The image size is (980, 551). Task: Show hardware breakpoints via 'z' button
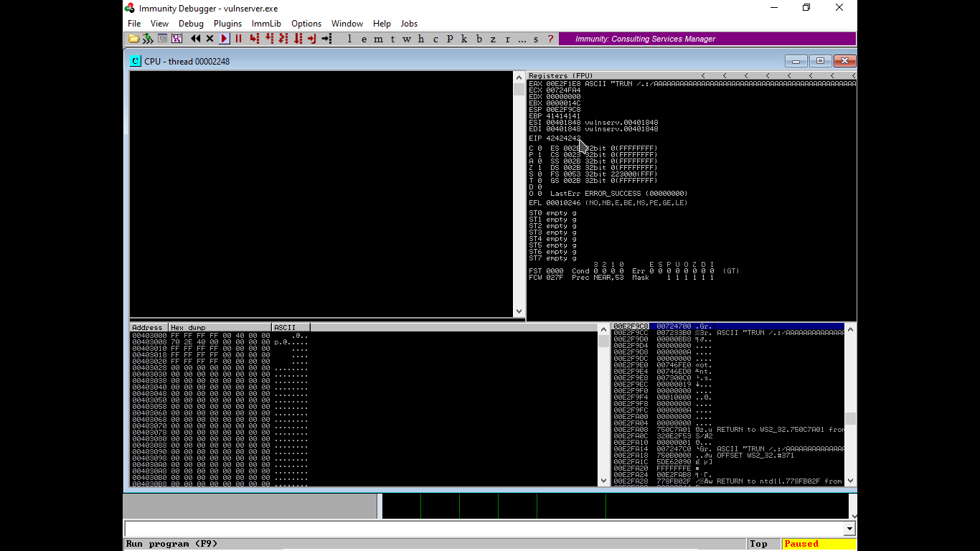[494, 39]
